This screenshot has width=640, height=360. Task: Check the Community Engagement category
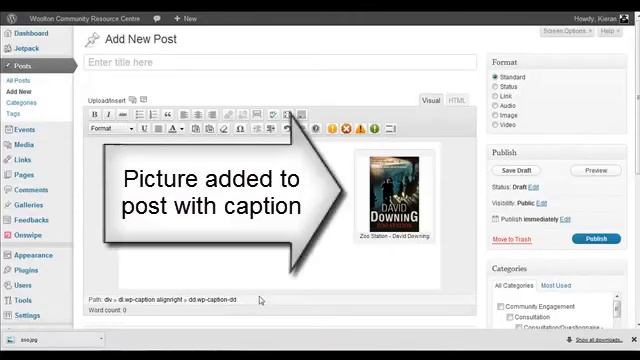click(x=500, y=307)
